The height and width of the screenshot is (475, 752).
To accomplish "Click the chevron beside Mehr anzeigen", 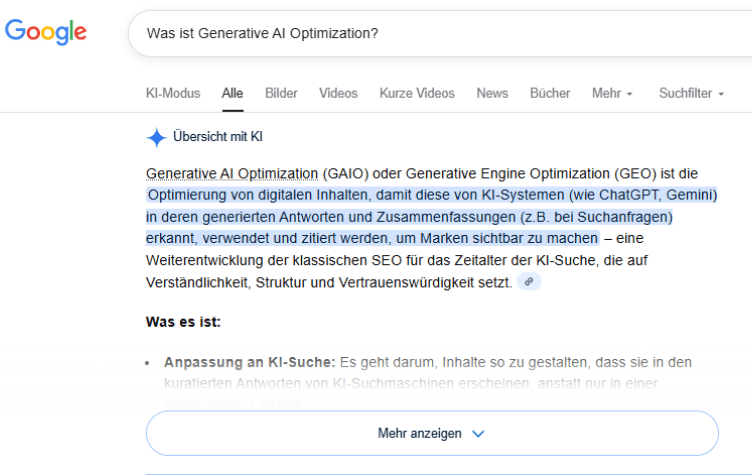I will [x=478, y=434].
